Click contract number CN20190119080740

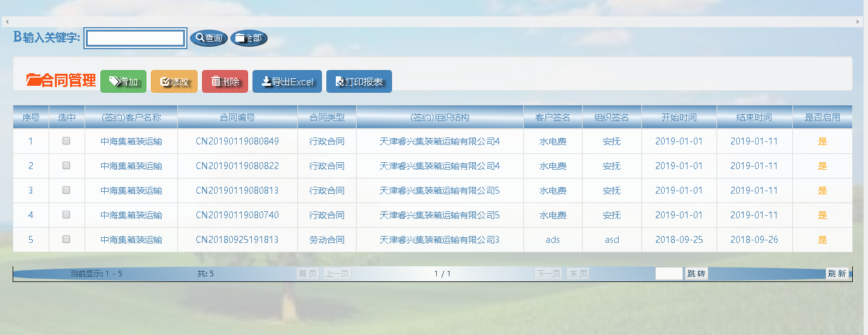pos(237,215)
